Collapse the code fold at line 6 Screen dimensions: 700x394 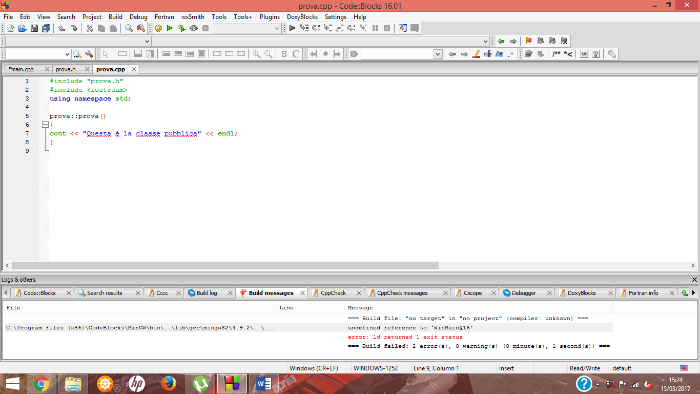pos(45,124)
